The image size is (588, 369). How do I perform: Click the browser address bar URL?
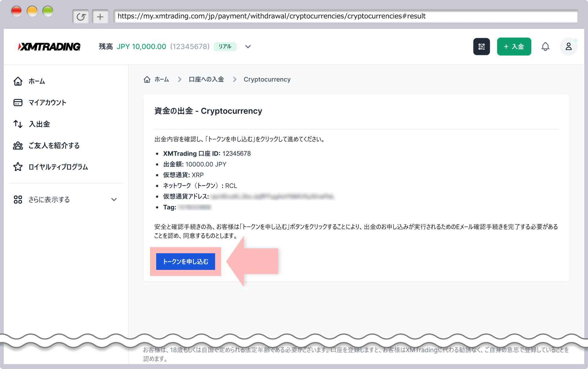pos(345,16)
